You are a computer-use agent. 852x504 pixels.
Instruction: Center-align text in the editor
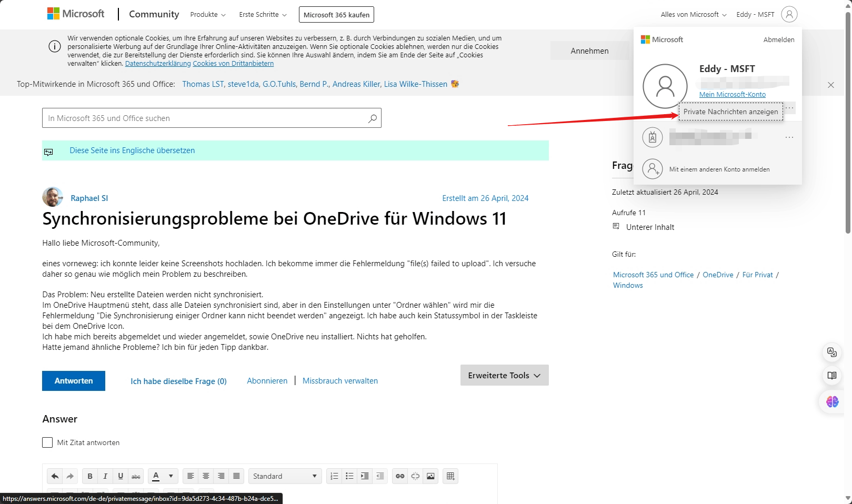[206, 476]
